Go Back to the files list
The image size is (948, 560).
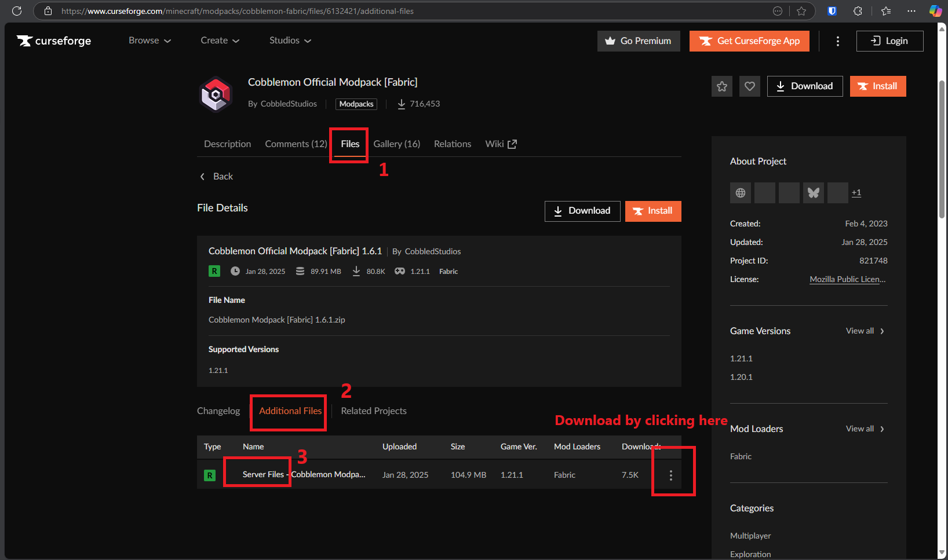pyautogui.click(x=217, y=177)
